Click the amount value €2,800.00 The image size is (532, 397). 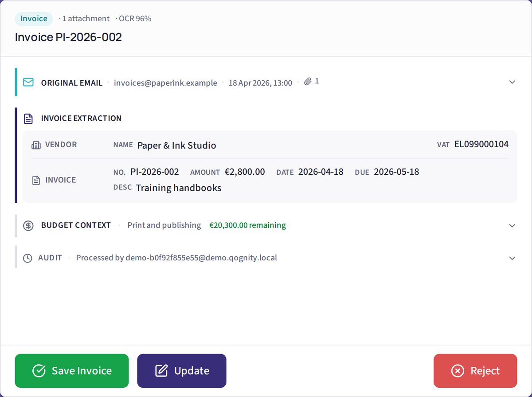245,172
